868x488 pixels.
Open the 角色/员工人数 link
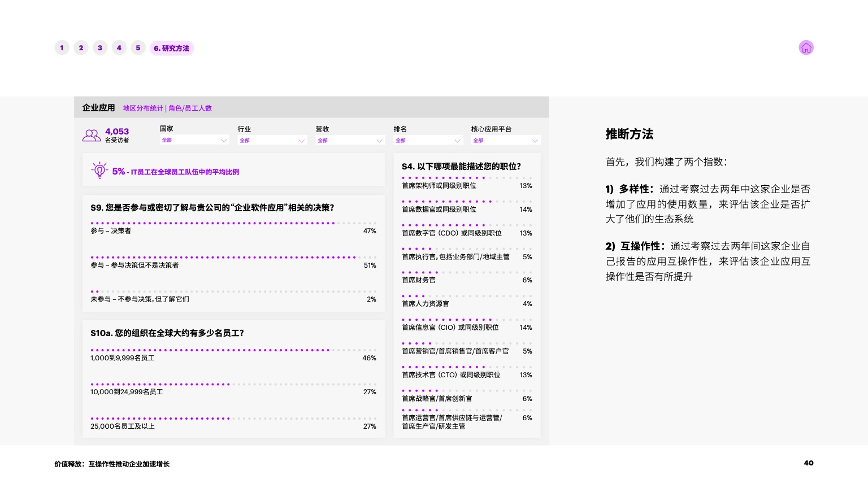coord(190,108)
